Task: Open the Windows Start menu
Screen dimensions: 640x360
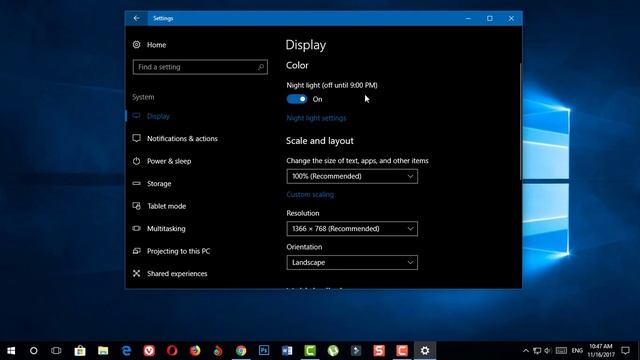Action: (11, 351)
